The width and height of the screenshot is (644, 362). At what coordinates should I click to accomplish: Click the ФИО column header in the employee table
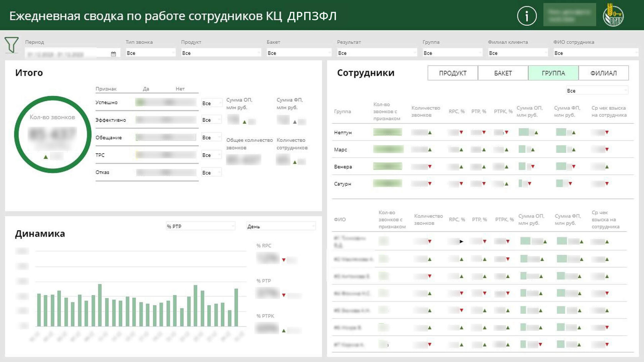pyautogui.click(x=340, y=219)
